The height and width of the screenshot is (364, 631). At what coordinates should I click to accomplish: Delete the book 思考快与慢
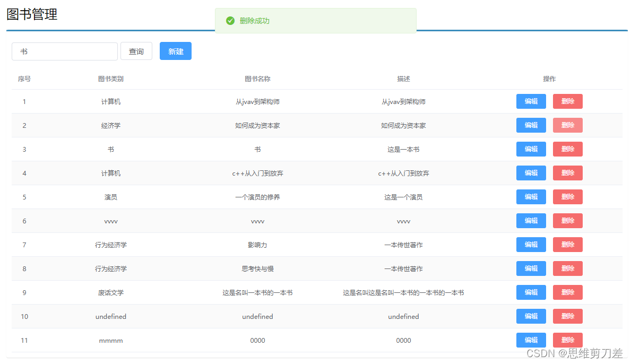tap(567, 268)
